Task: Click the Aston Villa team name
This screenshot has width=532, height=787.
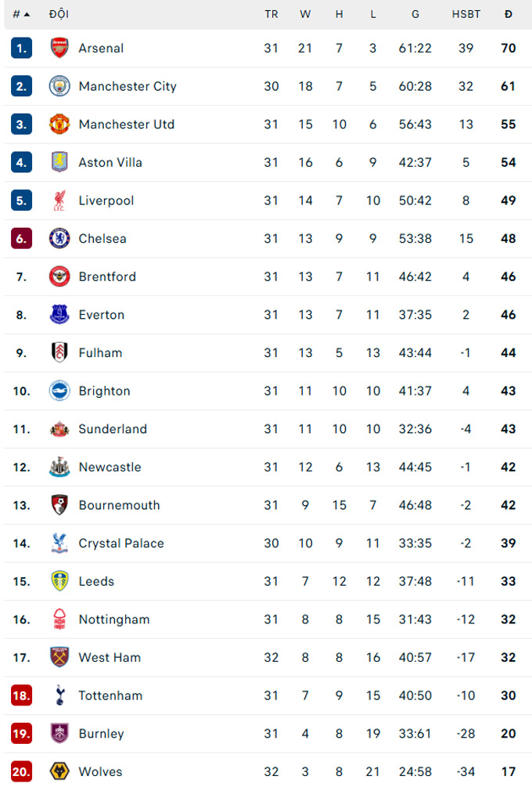Action: point(110,162)
